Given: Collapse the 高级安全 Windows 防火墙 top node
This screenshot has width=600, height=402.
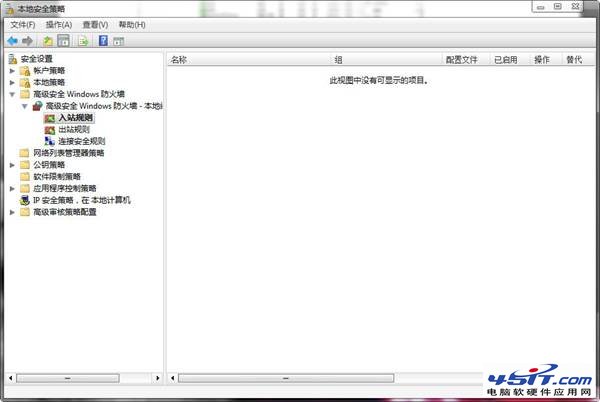Looking at the screenshot, I should [12, 94].
